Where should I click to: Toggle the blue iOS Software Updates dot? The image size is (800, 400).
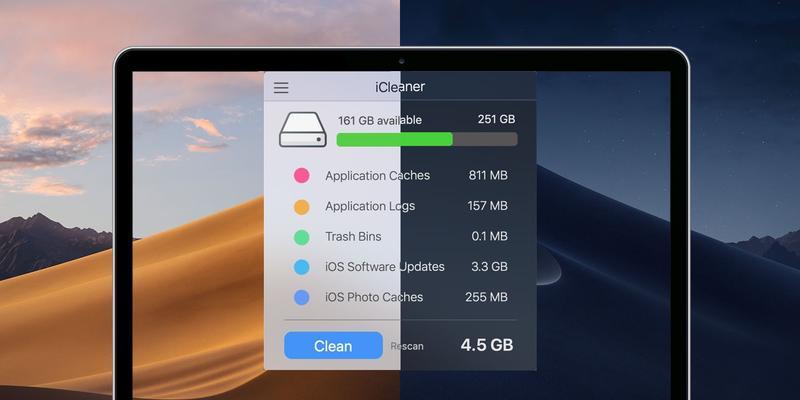click(x=302, y=267)
